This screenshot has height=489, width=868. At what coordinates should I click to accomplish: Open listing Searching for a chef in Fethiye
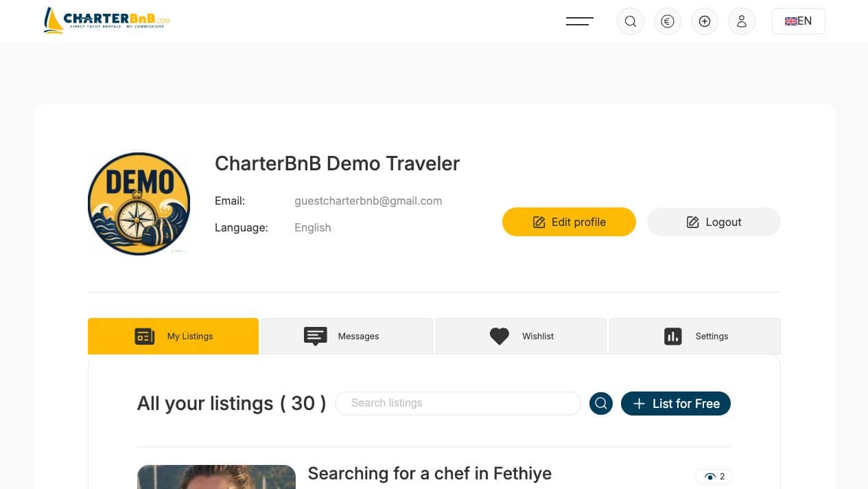tap(430, 473)
